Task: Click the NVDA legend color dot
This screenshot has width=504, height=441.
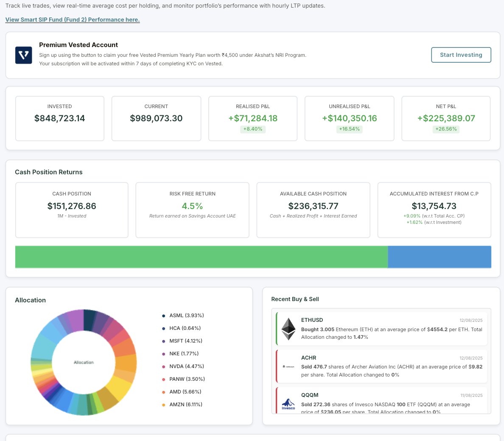Action: point(164,366)
